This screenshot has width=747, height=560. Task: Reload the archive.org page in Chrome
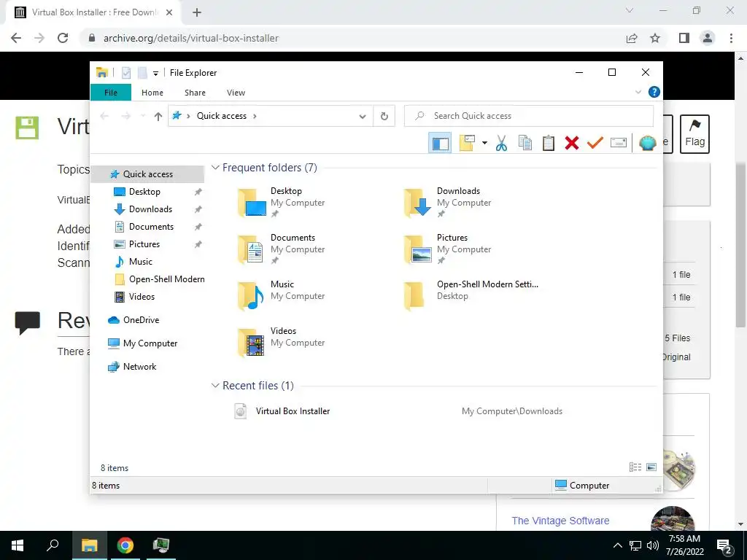pyautogui.click(x=63, y=38)
